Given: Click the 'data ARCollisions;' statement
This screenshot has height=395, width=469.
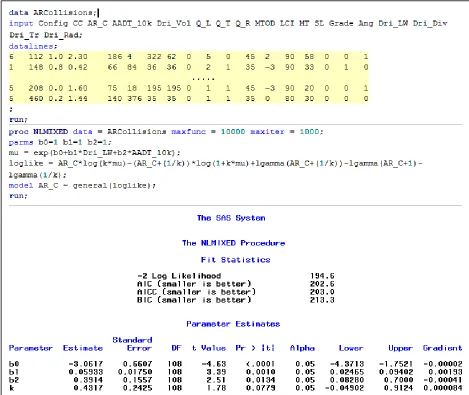Looking at the screenshot, I should (x=53, y=13).
